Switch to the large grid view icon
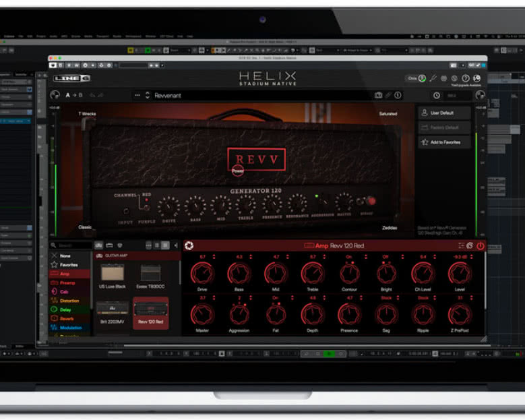 [165, 245]
